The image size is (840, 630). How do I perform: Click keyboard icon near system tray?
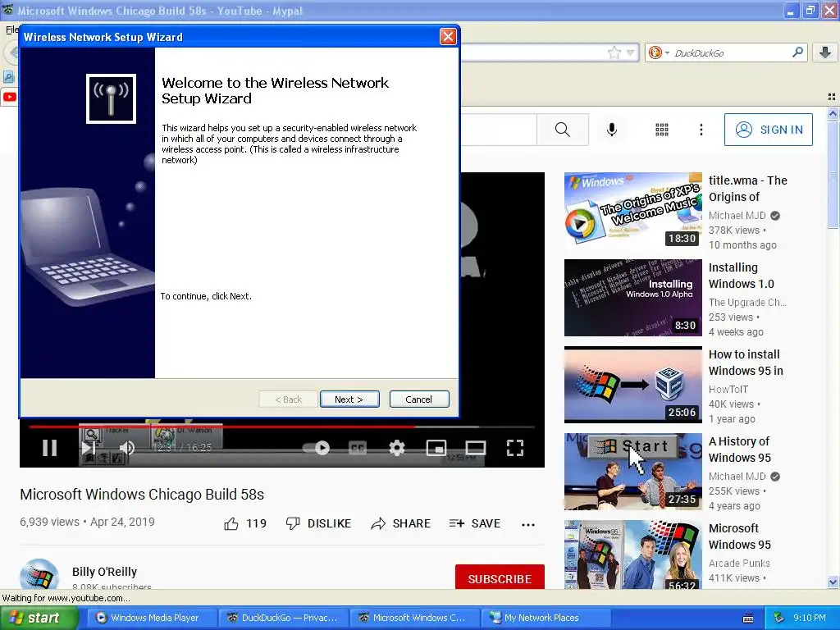pyautogui.click(x=748, y=619)
